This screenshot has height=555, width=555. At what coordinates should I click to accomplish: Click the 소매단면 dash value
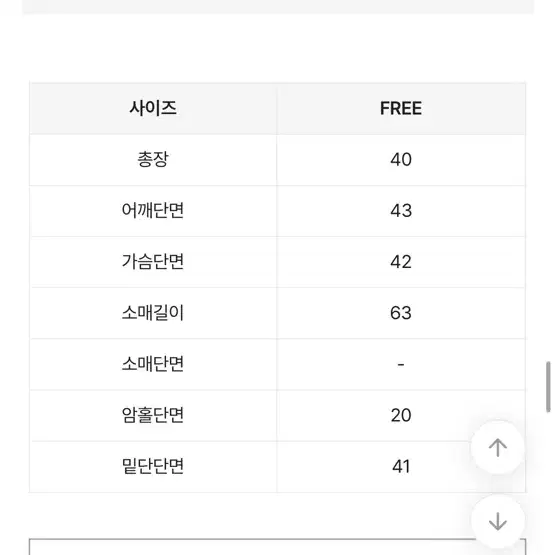401,364
